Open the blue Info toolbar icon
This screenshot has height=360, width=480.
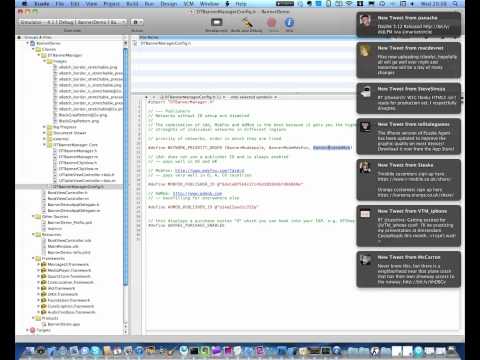pyautogui.click(x=289, y=22)
